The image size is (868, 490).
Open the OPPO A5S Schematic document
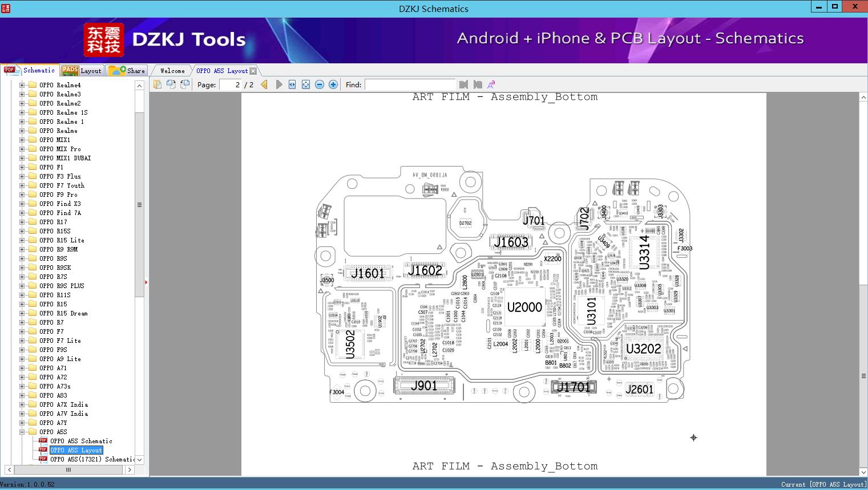[x=81, y=441]
